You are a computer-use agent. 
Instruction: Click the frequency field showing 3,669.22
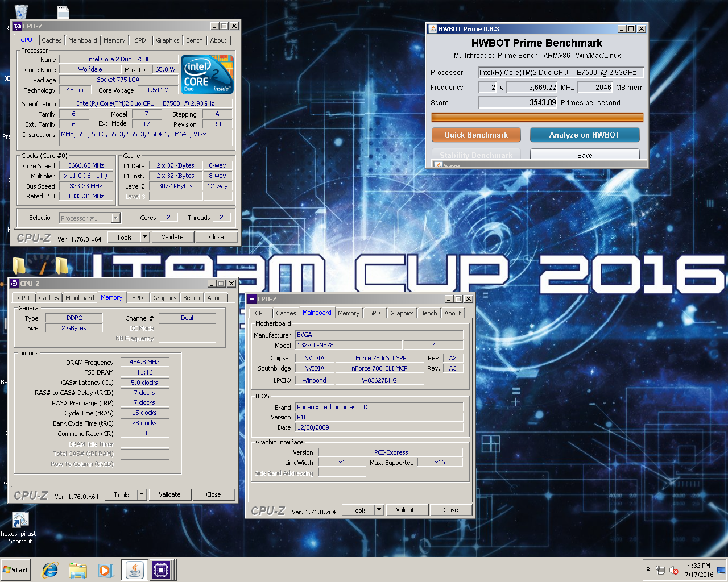point(532,87)
